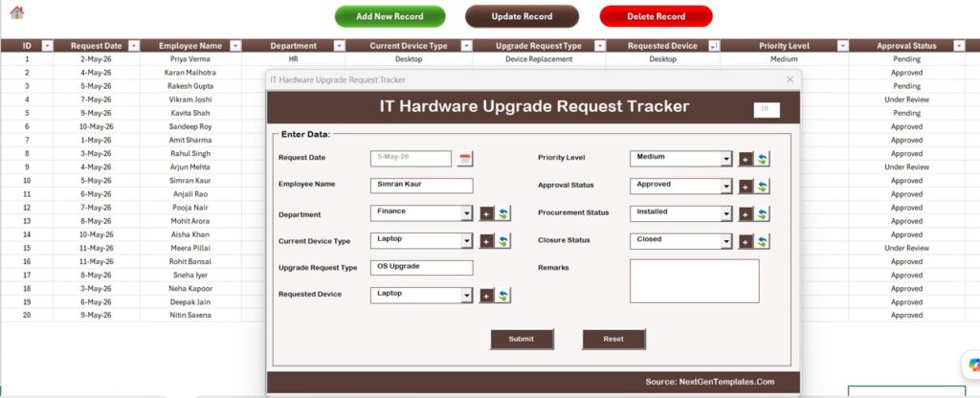Open the Procurement Status dropdown showing Installed

(726, 214)
